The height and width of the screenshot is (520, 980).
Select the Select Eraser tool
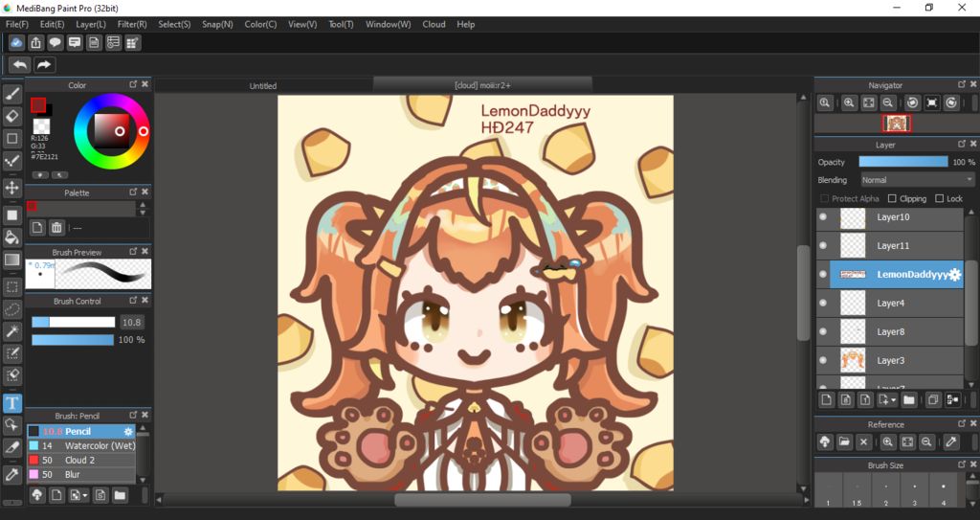click(11, 375)
